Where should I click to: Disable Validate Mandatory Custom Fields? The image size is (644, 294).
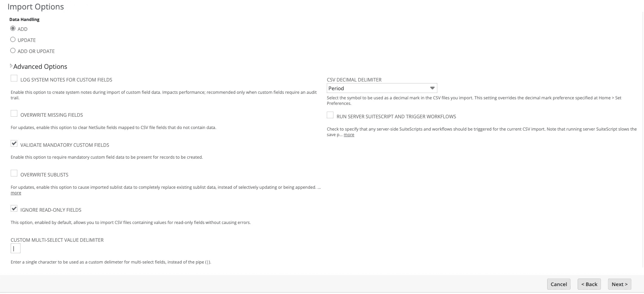tap(14, 143)
